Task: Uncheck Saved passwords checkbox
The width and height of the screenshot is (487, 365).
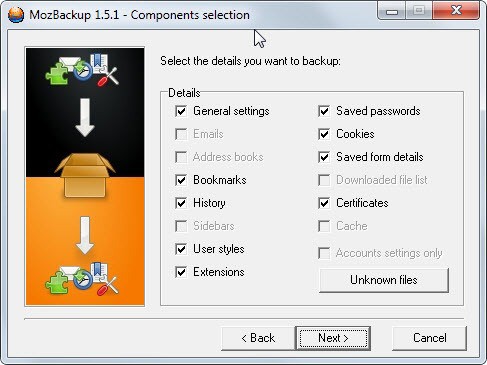Action: click(324, 111)
